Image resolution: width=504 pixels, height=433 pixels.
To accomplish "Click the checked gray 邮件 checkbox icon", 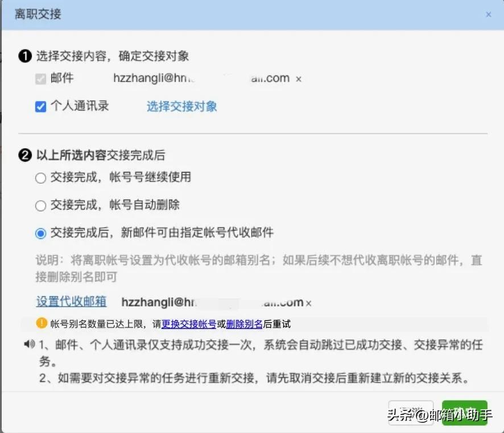I will pos(40,78).
